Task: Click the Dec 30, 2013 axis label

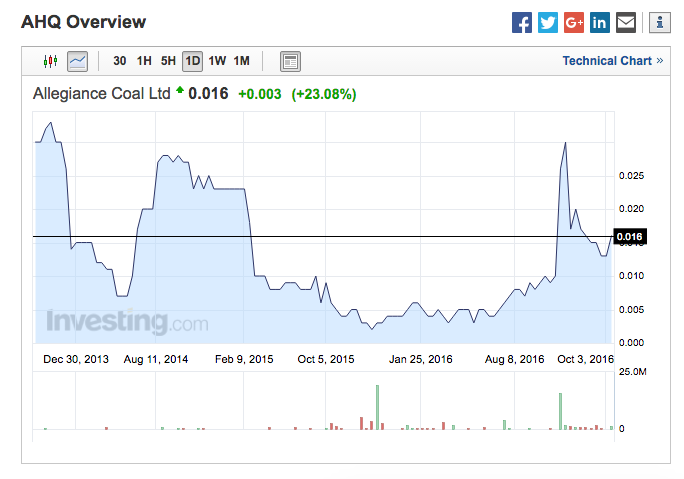Action: (x=76, y=359)
